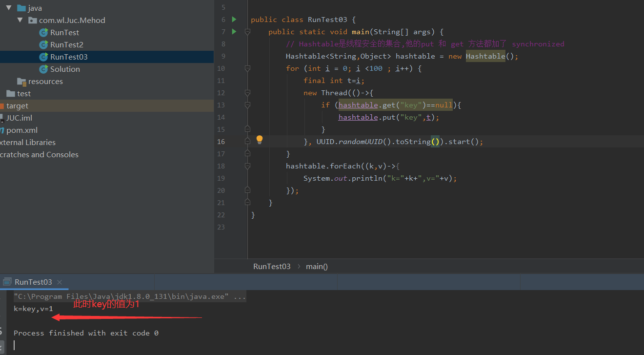Click the com.wl.Juc.Mehod package icon
Viewport: 644px width, 355px height.
(33, 20)
